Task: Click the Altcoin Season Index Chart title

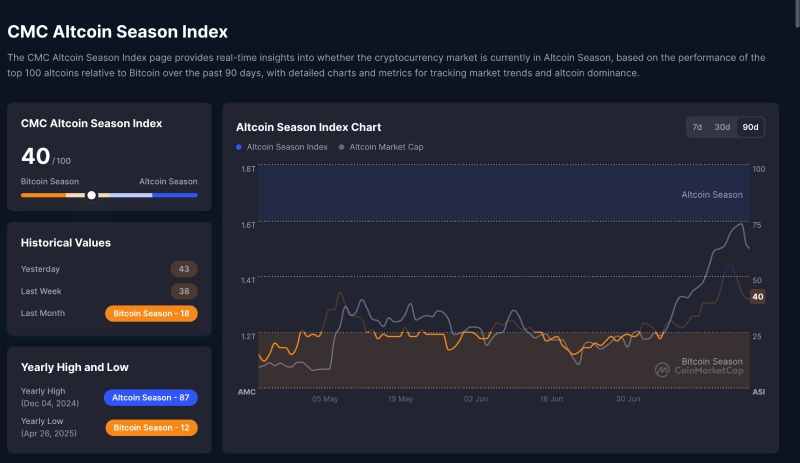Action: coord(308,127)
